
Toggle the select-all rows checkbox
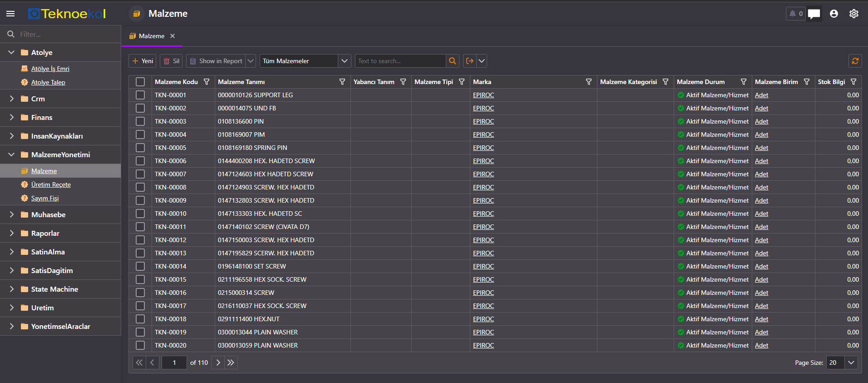[x=140, y=82]
